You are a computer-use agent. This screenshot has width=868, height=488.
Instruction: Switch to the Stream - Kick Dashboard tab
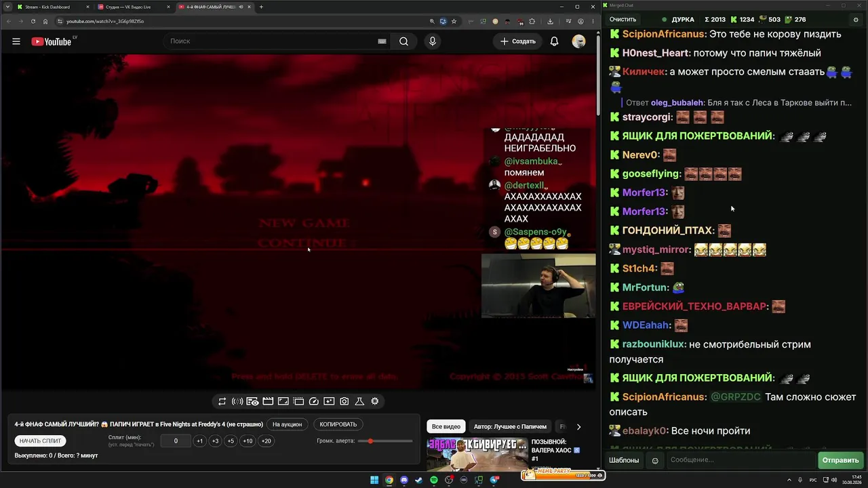(52, 7)
